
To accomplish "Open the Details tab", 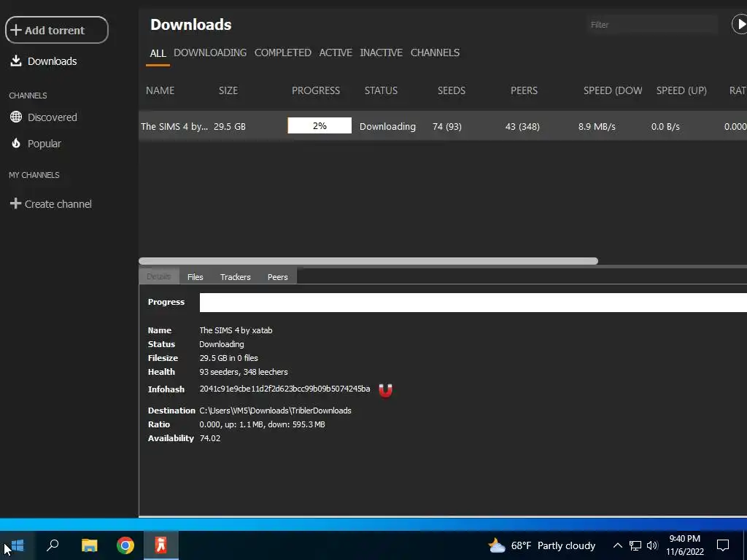I will (x=159, y=276).
